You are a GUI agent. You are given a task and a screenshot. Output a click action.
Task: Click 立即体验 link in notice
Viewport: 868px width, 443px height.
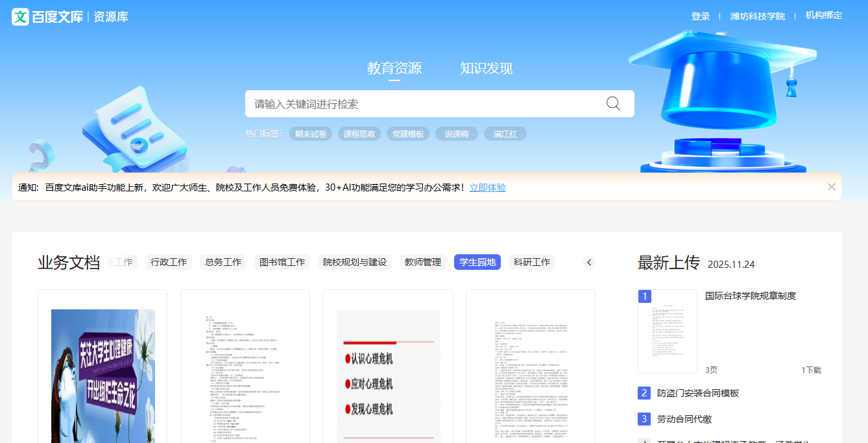click(x=487, y=187)
